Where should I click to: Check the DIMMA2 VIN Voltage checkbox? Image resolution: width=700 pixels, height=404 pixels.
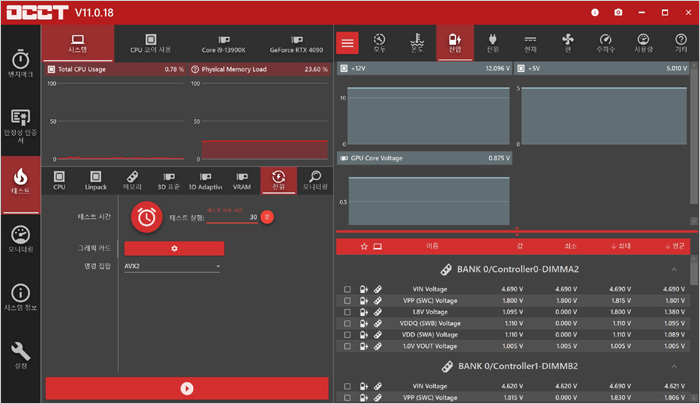pyautogui.click(x=347, y=289)
